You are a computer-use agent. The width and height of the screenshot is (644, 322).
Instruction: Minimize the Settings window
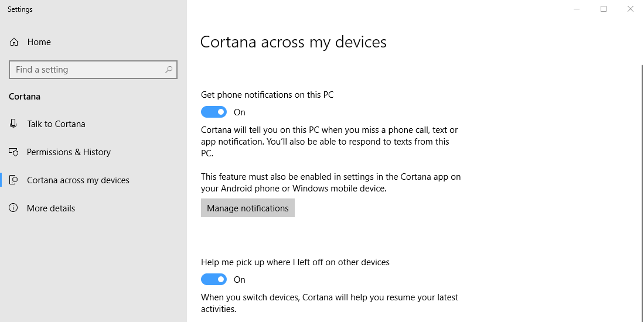point(577,9)
